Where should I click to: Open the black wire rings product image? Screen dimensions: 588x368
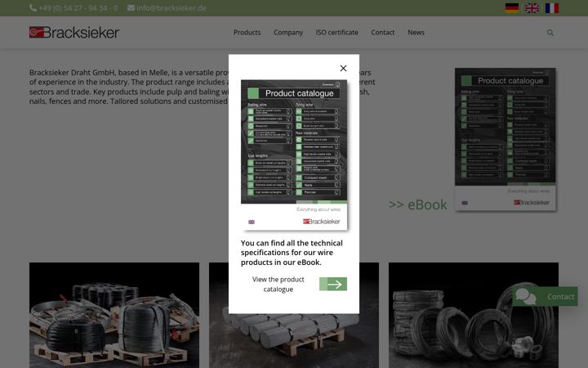click(x=473, y=315)
